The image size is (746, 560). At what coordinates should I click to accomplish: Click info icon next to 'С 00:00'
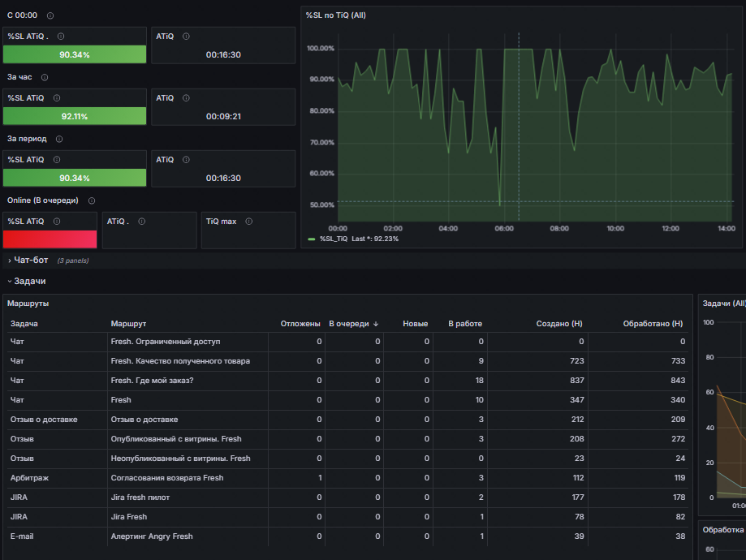pyautogui.click(x=50, y=15)
